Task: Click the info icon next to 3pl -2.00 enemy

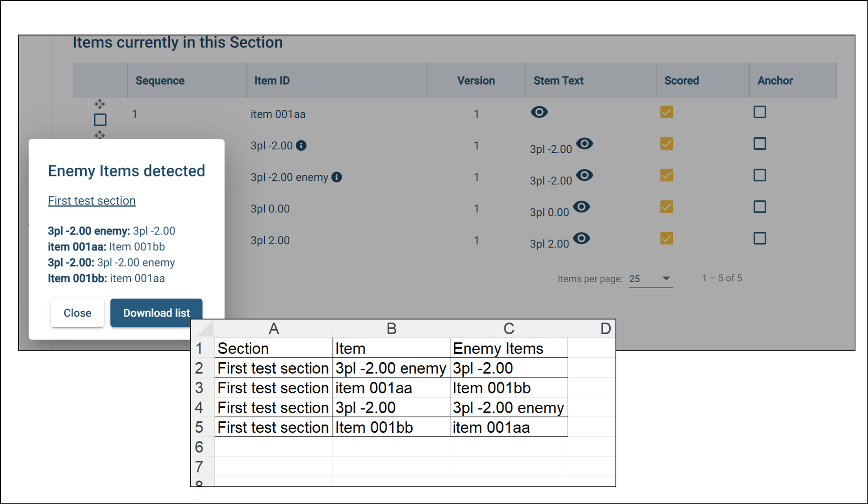Action: coord(337,177)
